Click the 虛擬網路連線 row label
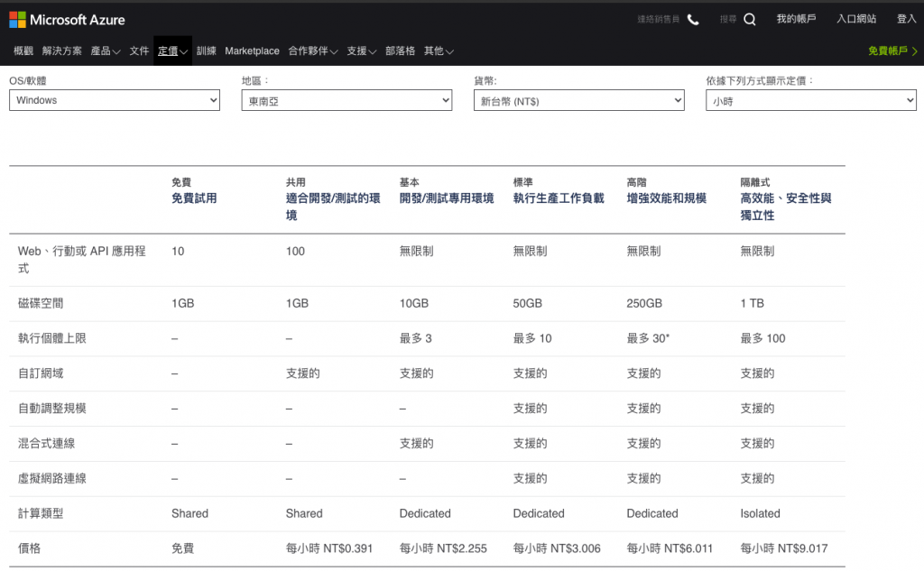This screenshot has width=924, height=571. click(51, 478)
